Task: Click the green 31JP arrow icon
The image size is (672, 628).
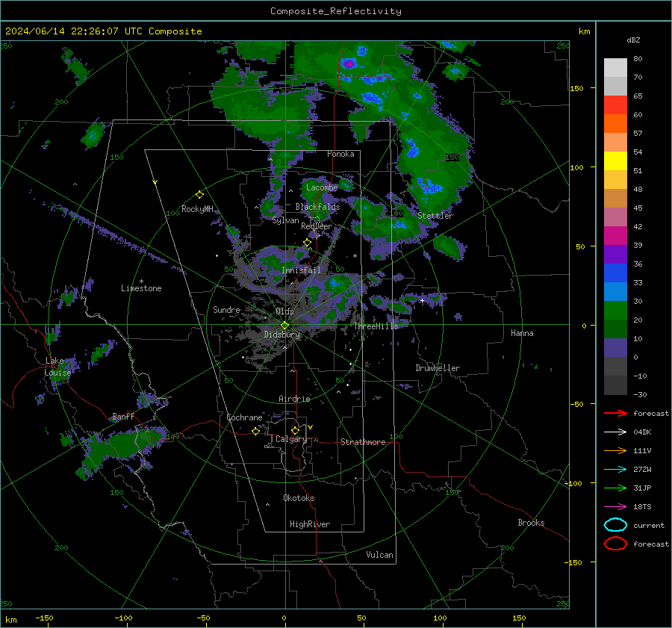Action: click(x=615, y=488)
